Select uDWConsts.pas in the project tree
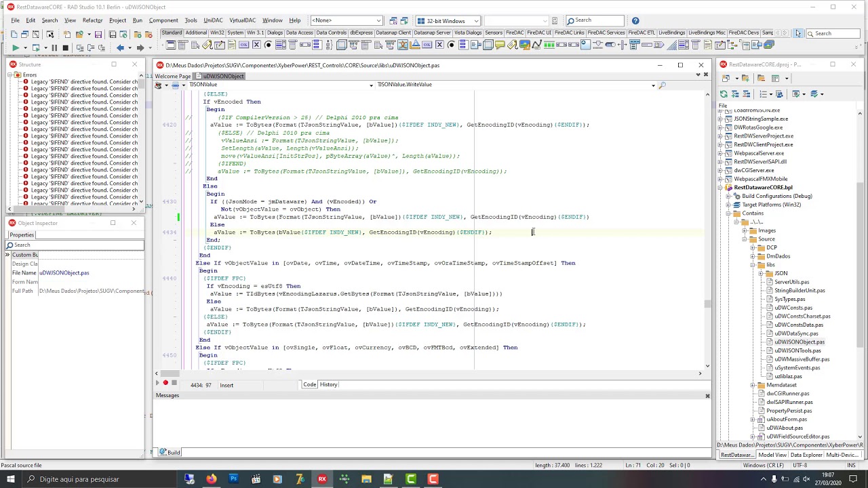 pos(793,308)
